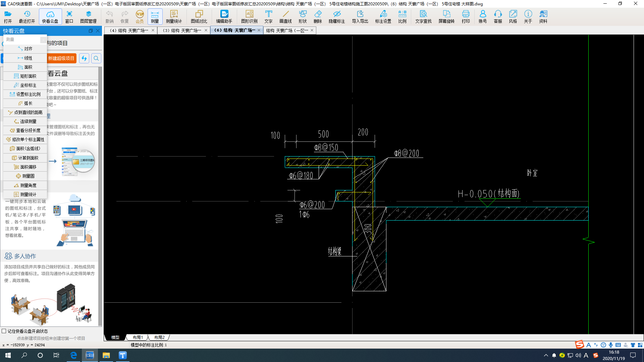Choose 连续测量 continuous measure
Image resolution: width=644 pixels, height=362 pixels.
tap(25, 121)
